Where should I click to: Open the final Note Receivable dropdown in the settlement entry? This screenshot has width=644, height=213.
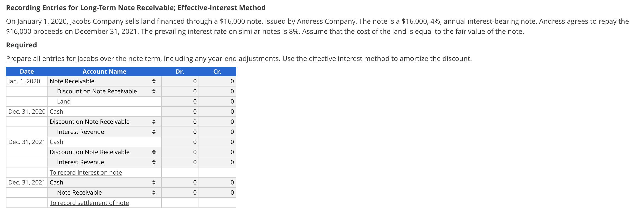point(105,193)
